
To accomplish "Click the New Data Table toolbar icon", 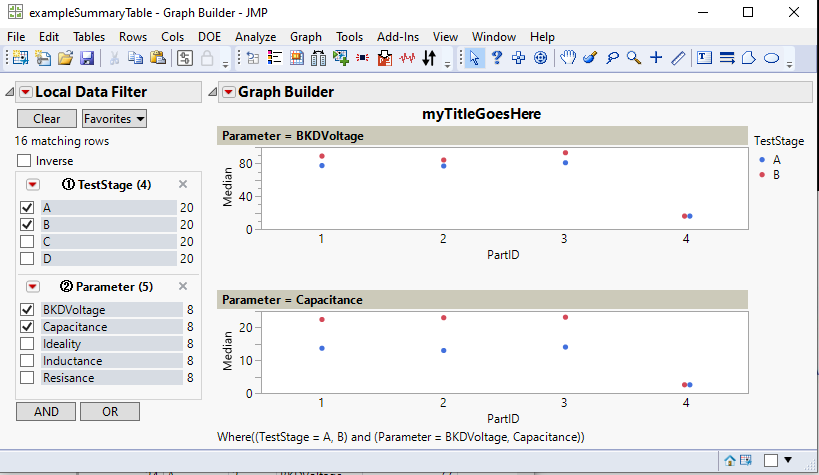I will click(x=20, y=57).
